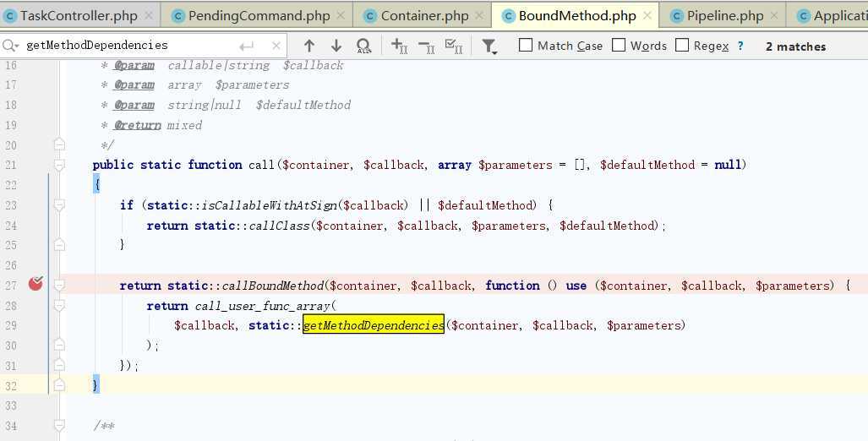
Task: Click isCallableWithAtSign on line 23
Action: tap(269, 205)
